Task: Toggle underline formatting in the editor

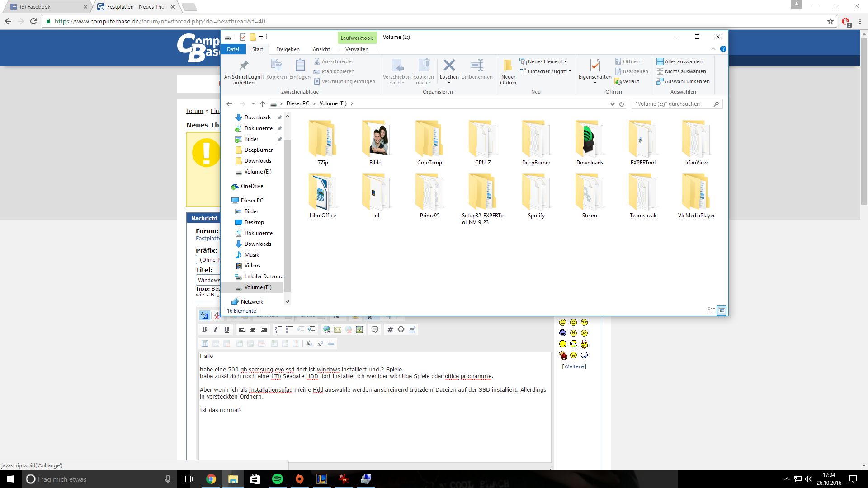Action: (226, 329)
